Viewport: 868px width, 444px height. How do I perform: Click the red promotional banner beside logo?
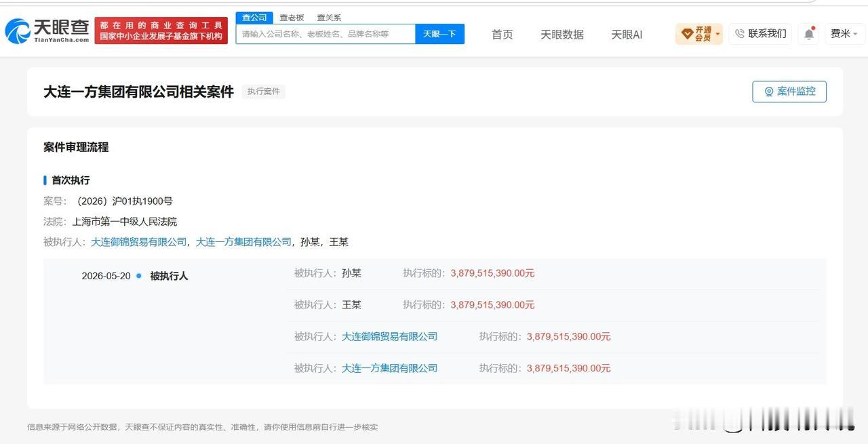[x=161, y=31]
